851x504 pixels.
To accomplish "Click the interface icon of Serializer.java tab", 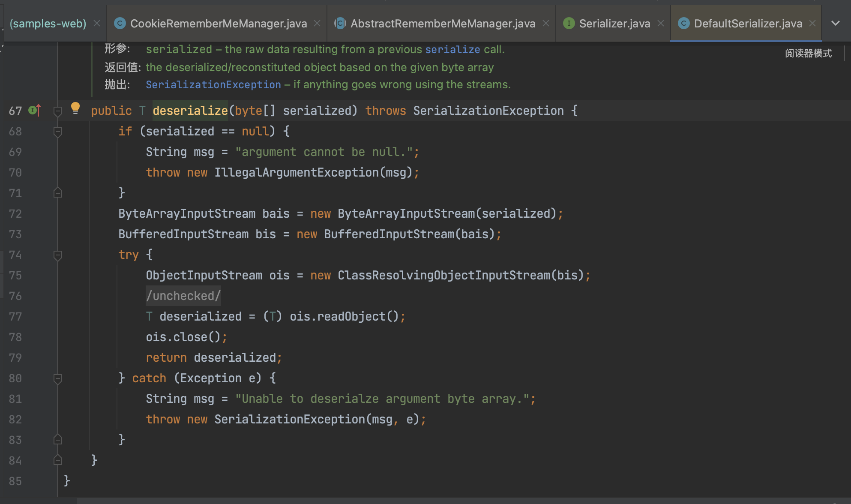I will pyautogui.click(x=569, y=23).
